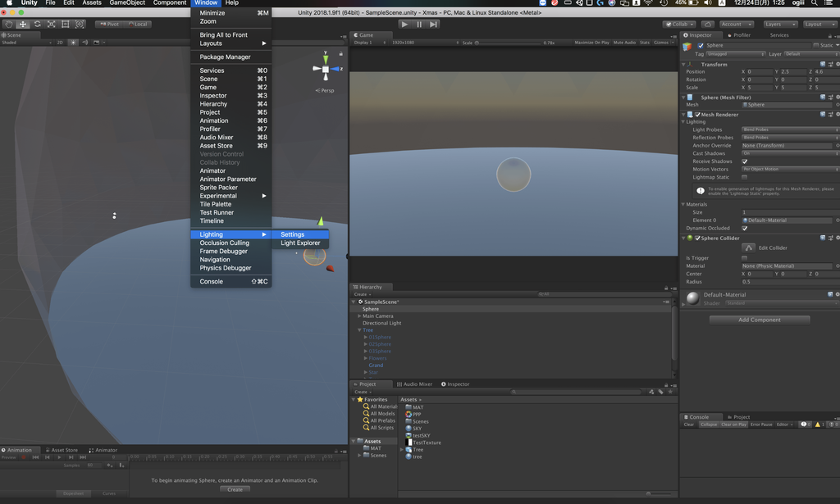Click the Edit Collider icon button
This screenshot has height=504, width=840.
(748, 247)
